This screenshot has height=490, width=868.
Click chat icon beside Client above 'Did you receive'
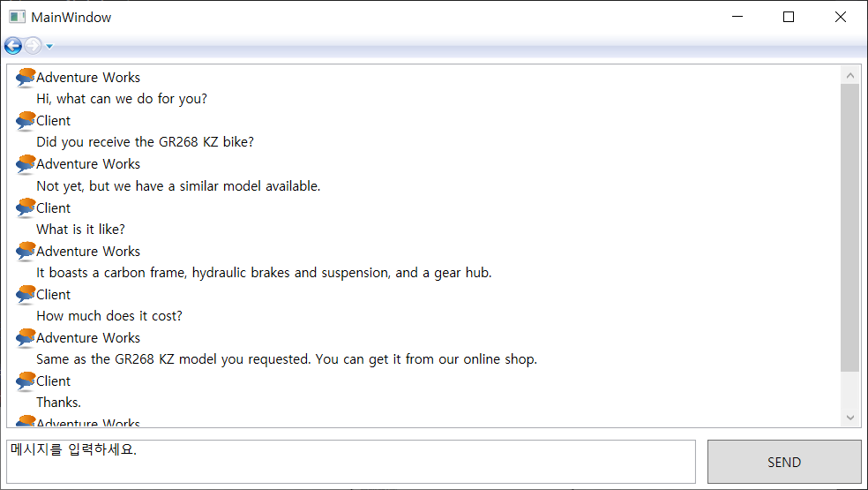click(x=26, y=121)
